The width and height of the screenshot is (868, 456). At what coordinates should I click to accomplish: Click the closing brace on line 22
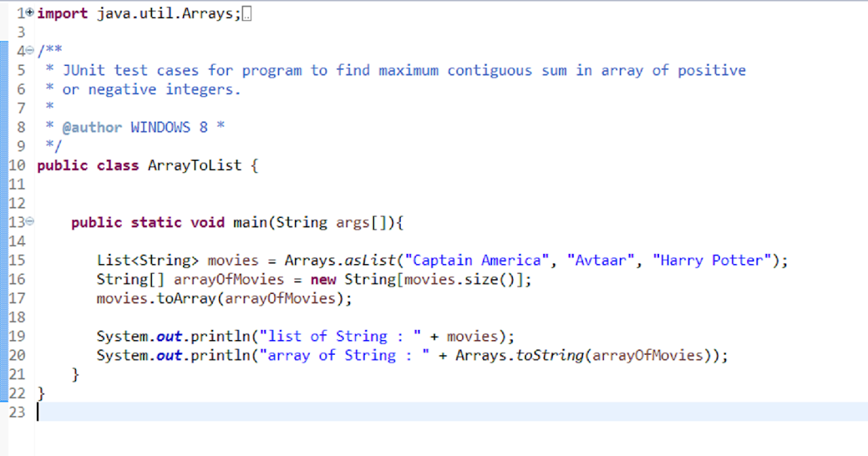[40, 393]
